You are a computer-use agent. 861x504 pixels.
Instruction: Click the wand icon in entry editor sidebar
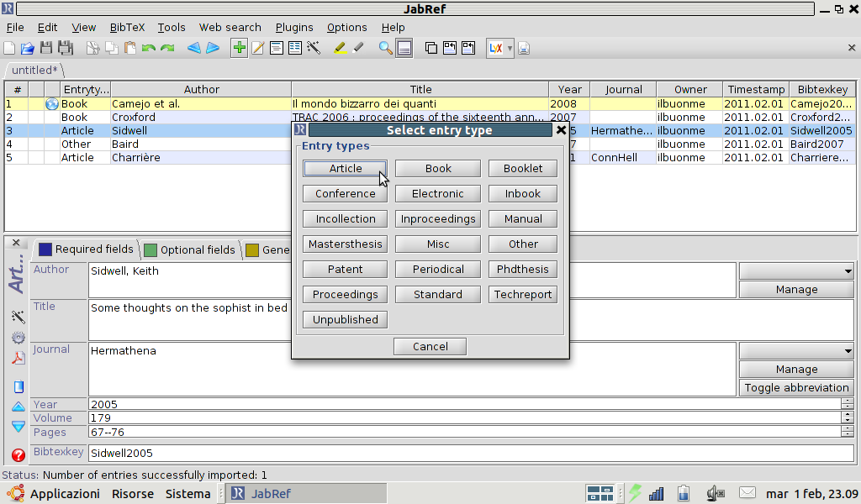18,317
